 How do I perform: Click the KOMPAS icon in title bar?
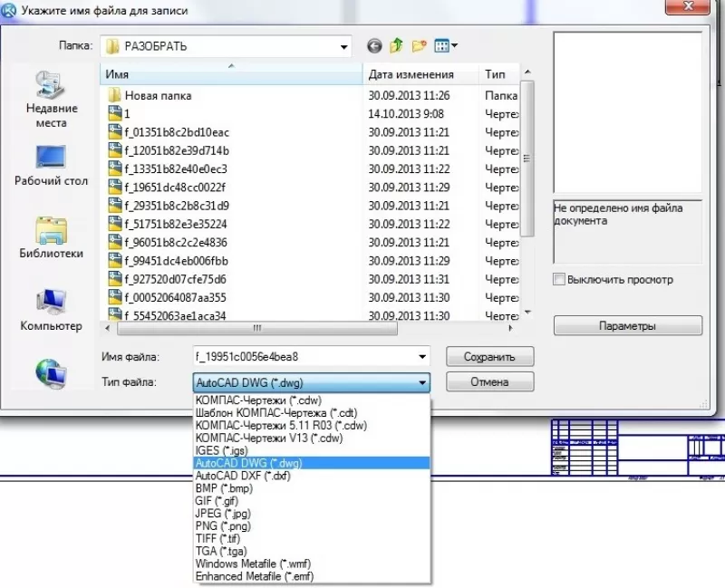point(8,10)
